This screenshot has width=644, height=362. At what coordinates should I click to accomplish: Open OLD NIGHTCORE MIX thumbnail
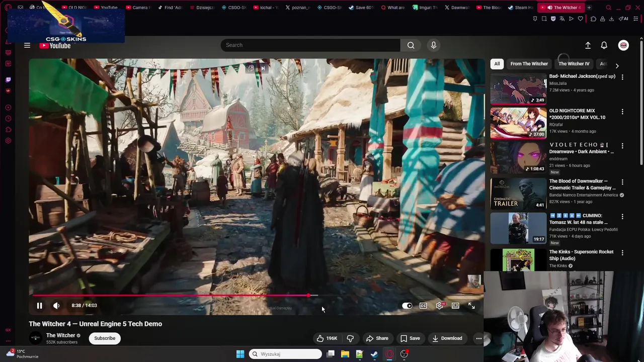tap(518, 123)
